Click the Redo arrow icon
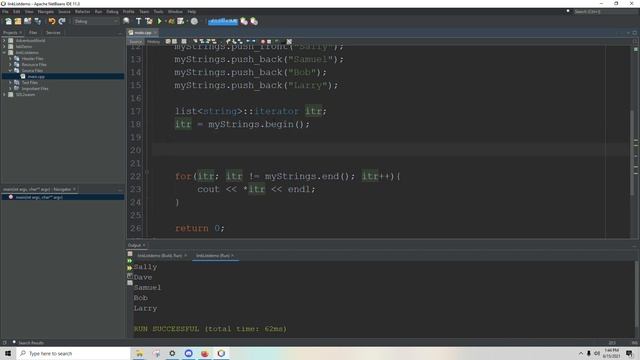 (62, 21)
